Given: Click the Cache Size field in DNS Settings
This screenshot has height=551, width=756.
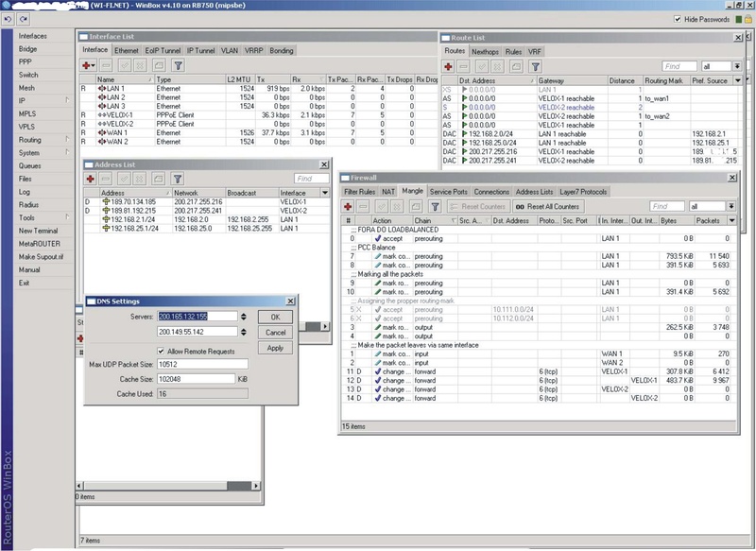Looking at the screenshot, I should 197,379.
